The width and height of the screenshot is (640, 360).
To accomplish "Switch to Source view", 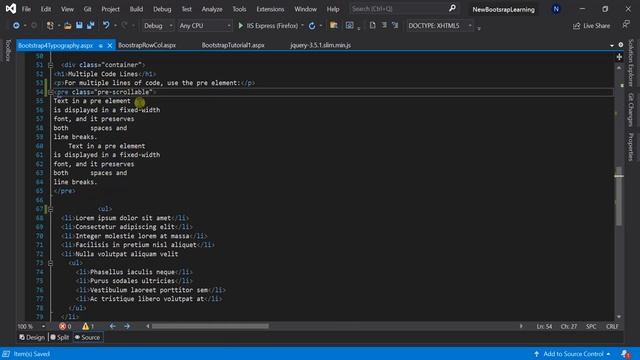I will tap(87, 338).
